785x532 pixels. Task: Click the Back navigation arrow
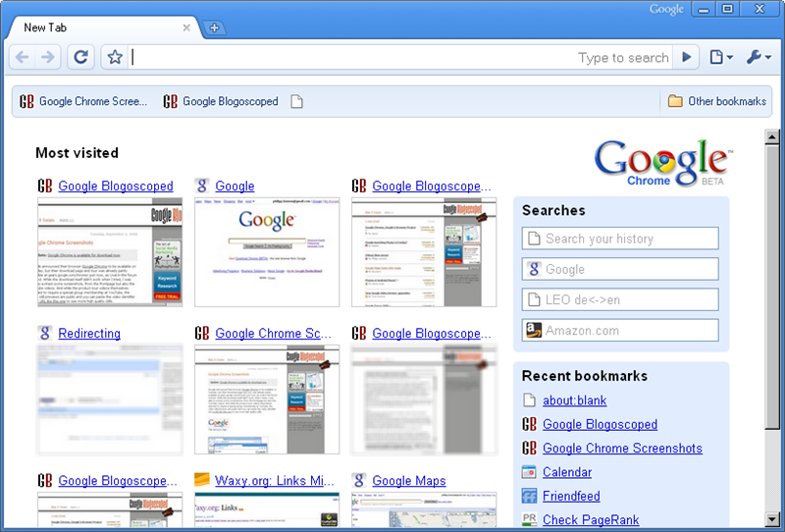23,58
